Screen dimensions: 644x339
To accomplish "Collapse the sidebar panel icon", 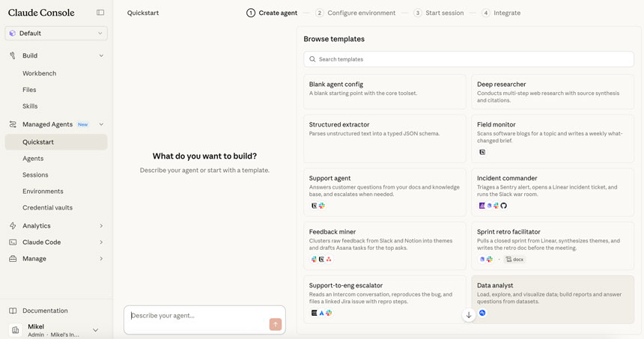I will (100, 13).
